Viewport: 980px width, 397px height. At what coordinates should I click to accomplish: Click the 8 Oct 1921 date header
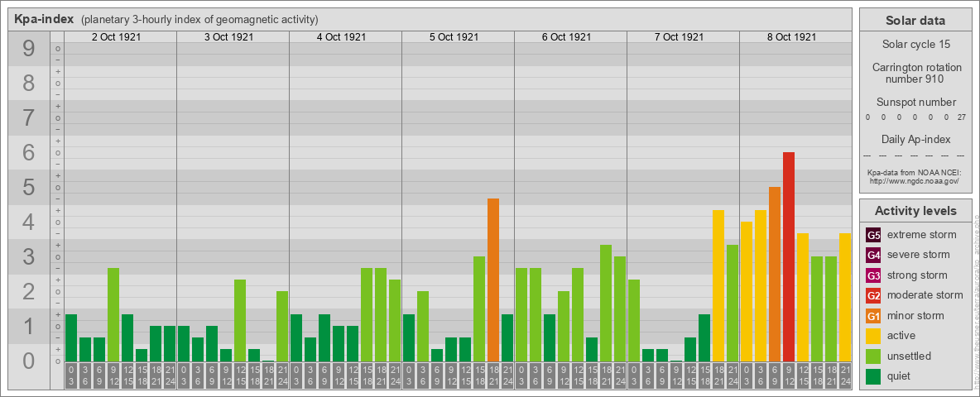[791, 37]
